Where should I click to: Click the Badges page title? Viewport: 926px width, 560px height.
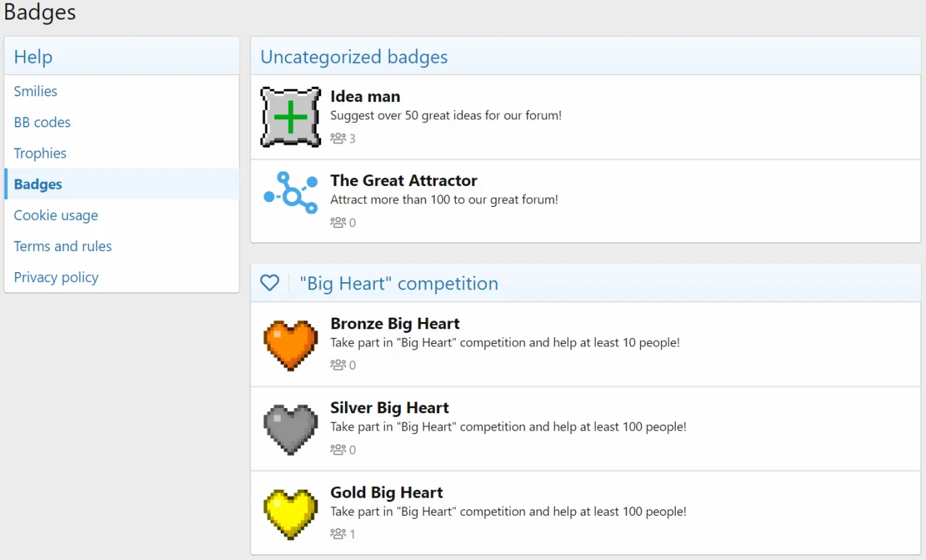(x=39, y=12)
